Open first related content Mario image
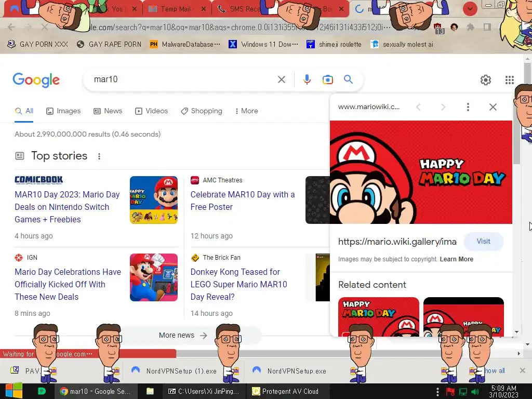532x399 pixels. click(x=379, y=317)
